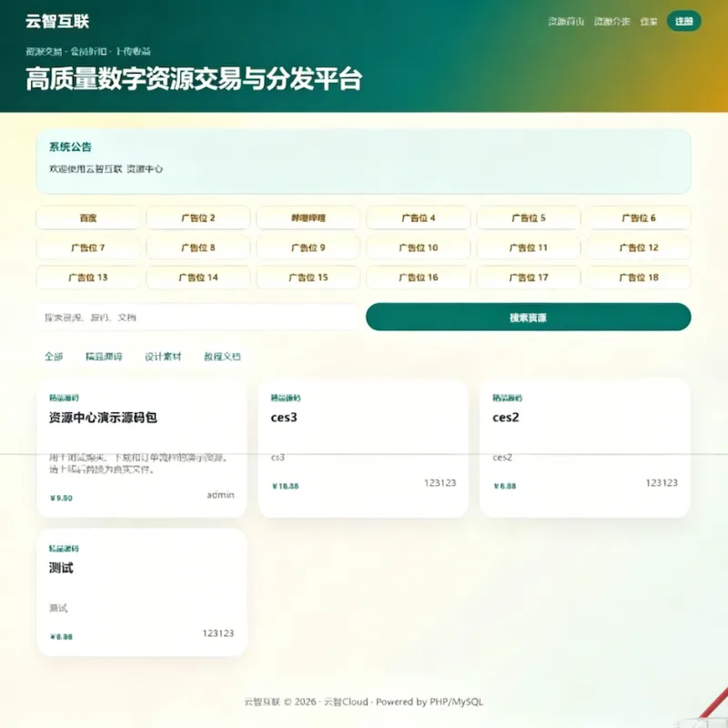
Task: Click the 精品源码 label on ces2 card
Action: click(x=507, y=398)
